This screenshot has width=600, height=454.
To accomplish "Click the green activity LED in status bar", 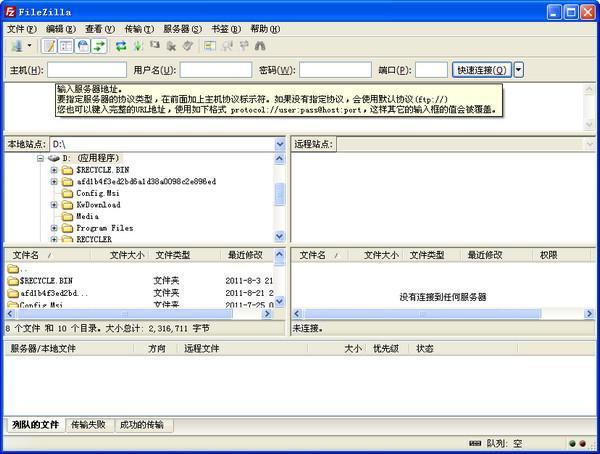I will click(572, 444).
